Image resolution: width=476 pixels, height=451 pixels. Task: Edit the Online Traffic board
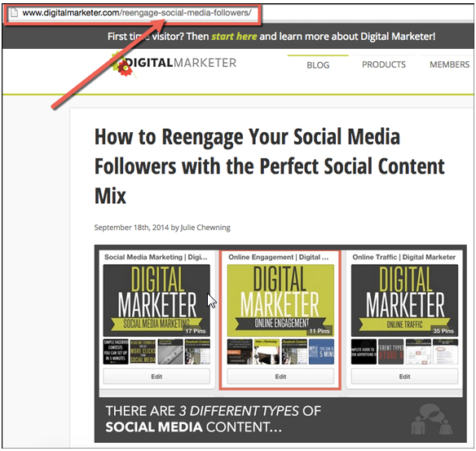(x=404, y=377)
